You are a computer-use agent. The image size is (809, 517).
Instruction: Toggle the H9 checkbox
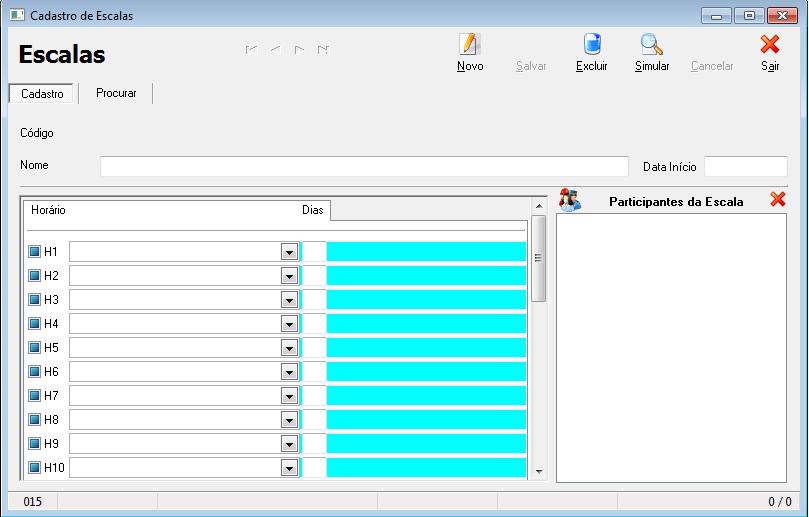[x=34, y=444]
